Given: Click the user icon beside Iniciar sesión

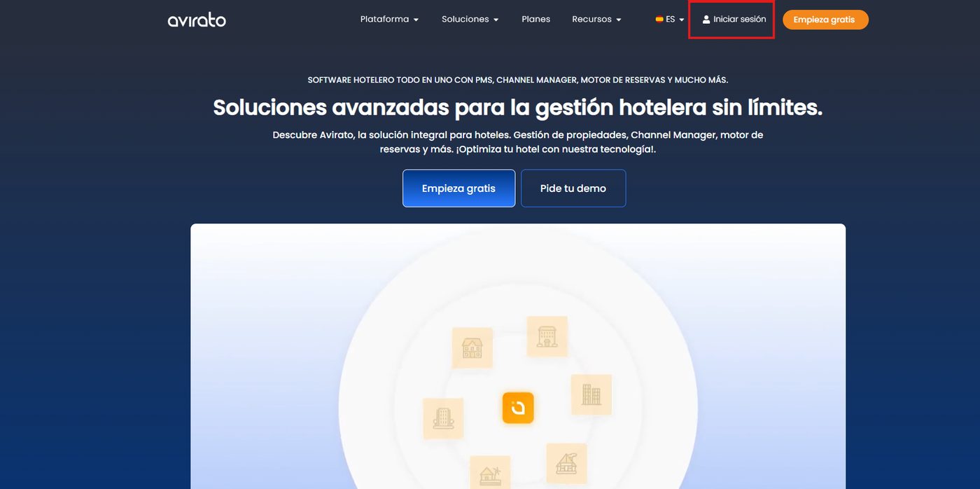Looking at the screenshot, I should coord(706,20).
